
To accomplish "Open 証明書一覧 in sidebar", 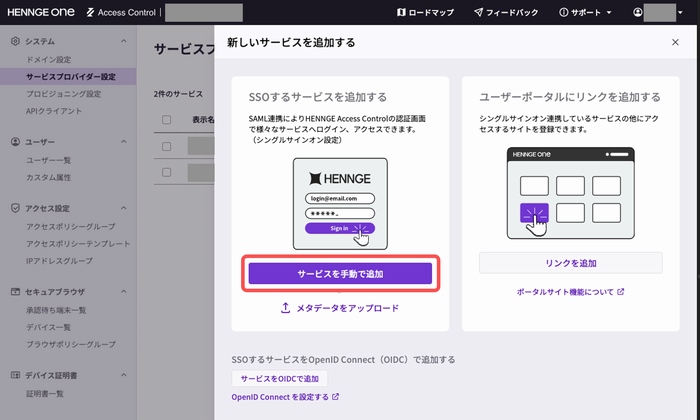I will click(45, 393).
